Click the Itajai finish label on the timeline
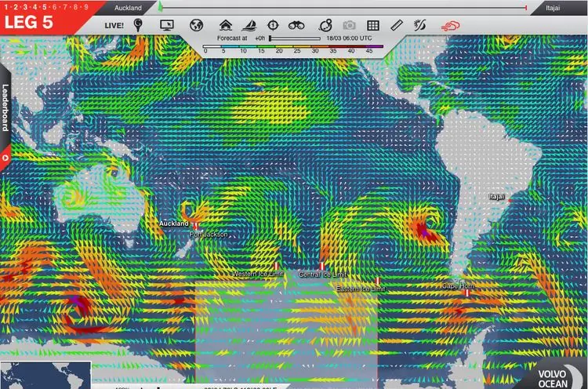The image size is (588, 389). [553, 8]
